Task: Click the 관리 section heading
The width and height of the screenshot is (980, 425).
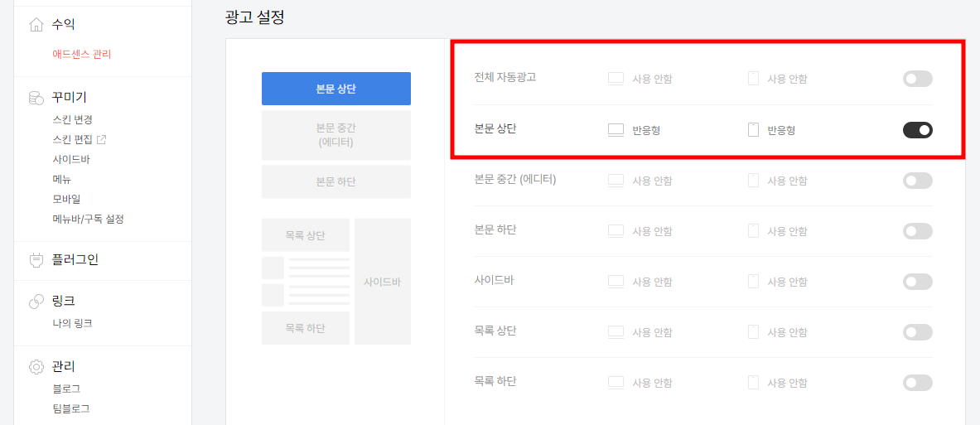Action: point(64,366)
